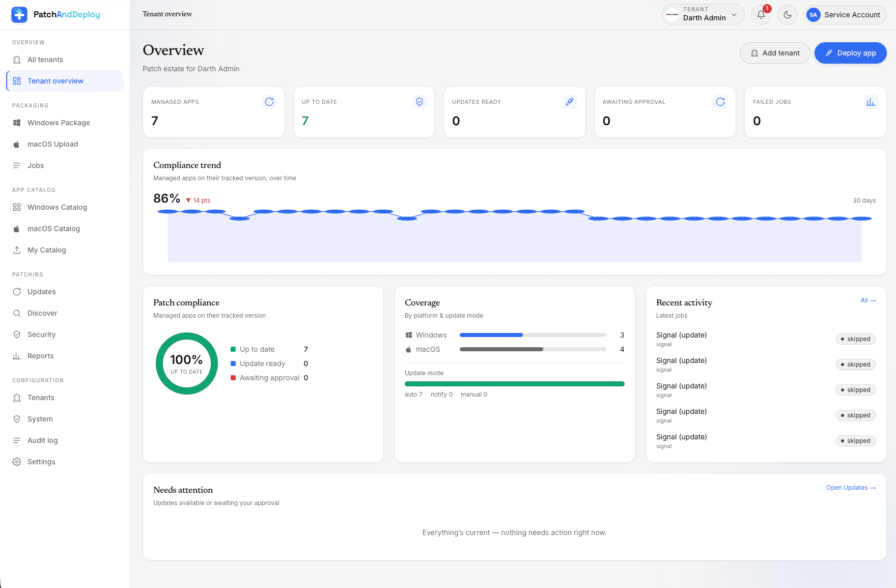Image resolution: width=896 pixels, height=588 pixels.
Task: Open the All link in Recent activity
Action: point(868,300)
